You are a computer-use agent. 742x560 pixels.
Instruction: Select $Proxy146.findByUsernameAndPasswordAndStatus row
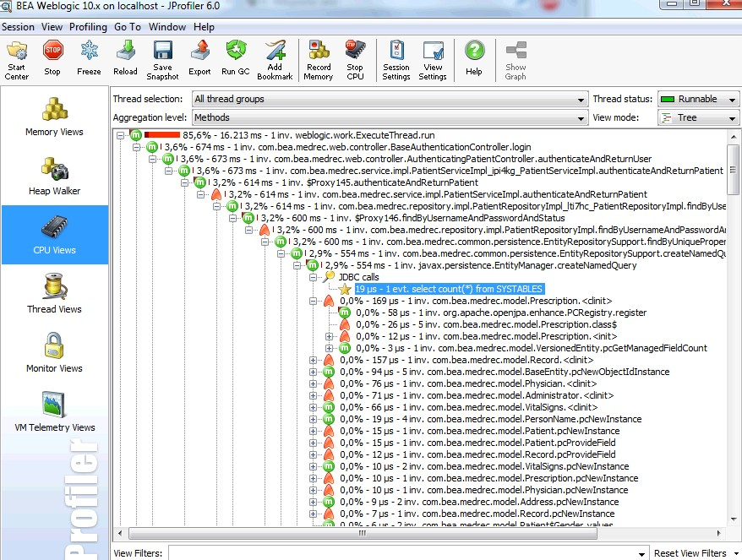[412, 218]
